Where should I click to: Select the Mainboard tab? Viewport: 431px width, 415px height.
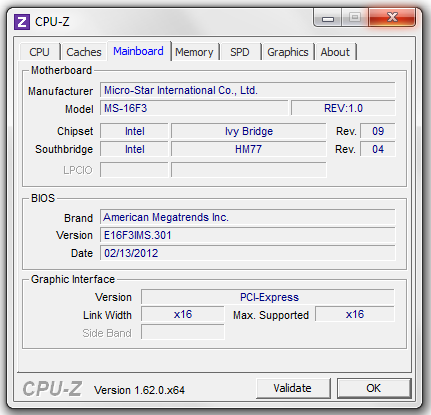[x=138, y=51]
